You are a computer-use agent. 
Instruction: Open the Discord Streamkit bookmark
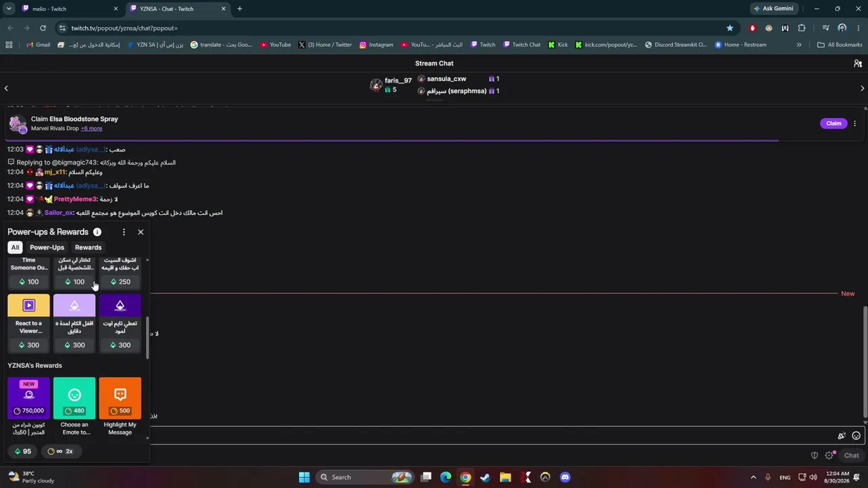(x=675, y=45)
